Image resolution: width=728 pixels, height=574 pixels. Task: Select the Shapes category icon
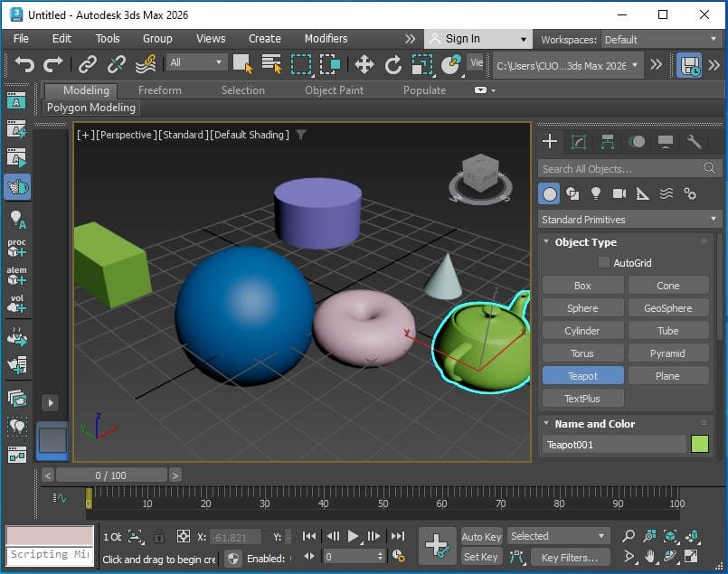[x=572, y=193]
